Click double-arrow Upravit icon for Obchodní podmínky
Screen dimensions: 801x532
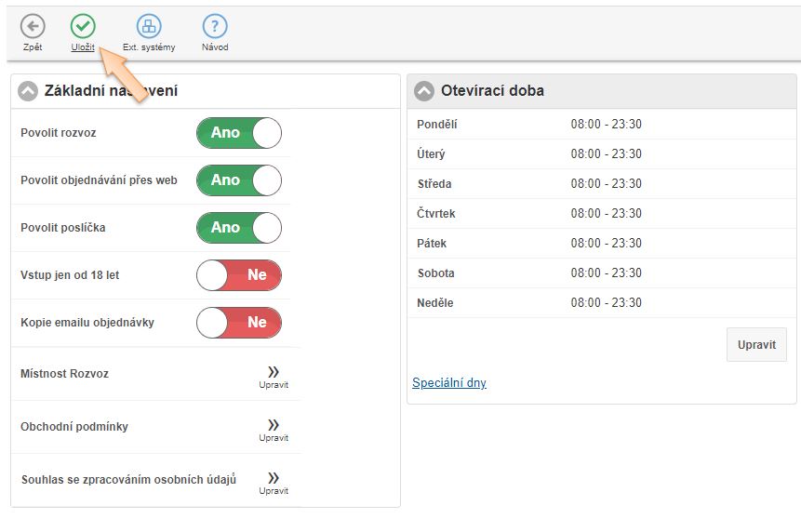point(274,426)
